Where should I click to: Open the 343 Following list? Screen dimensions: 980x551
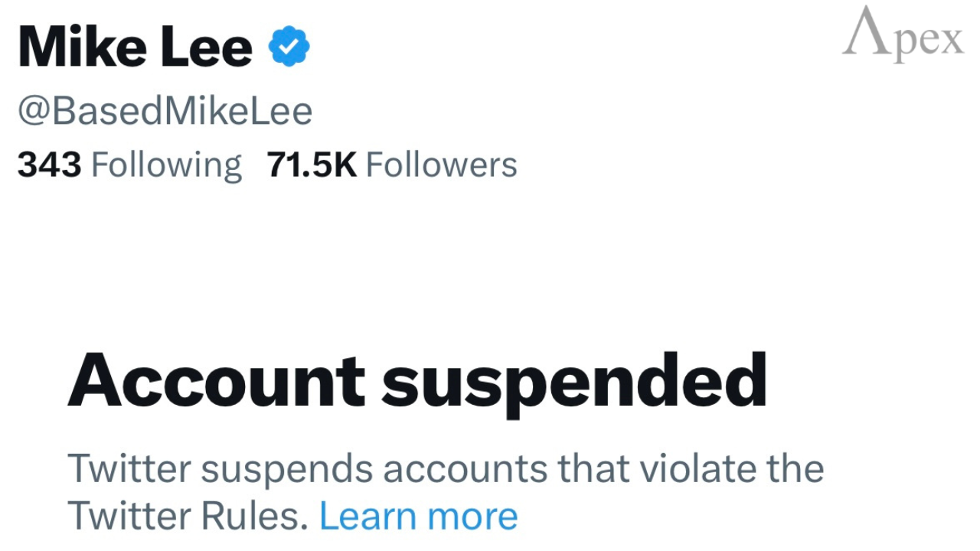129,164
